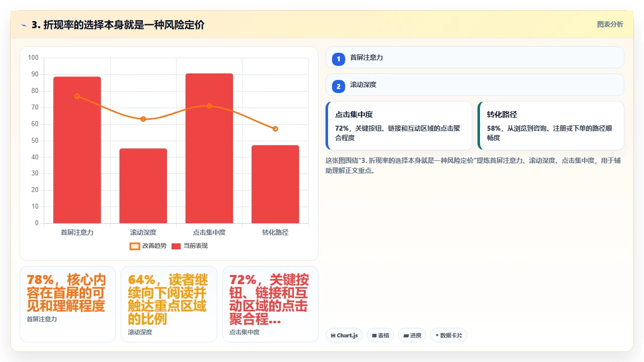Click the trend line point above 转化路径
Viewport: 644px width, 362px height.
pyautogui.click(x=275, y=129)
